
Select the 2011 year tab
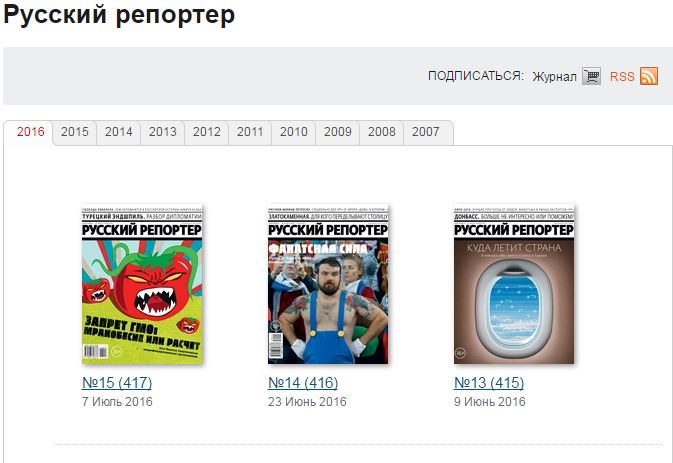pos(250,132)
